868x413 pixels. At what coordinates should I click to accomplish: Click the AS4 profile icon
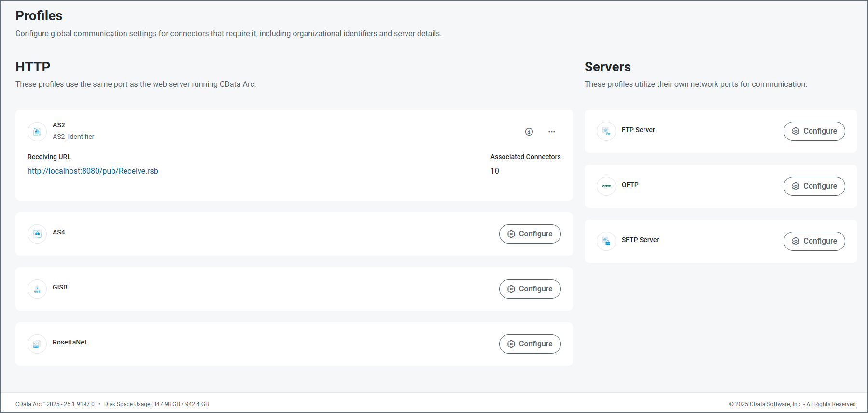37,234
